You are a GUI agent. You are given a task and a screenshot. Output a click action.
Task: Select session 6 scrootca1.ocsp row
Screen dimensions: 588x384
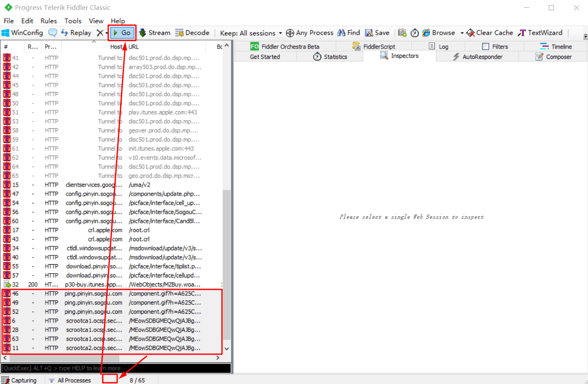[x=112, y=321]
